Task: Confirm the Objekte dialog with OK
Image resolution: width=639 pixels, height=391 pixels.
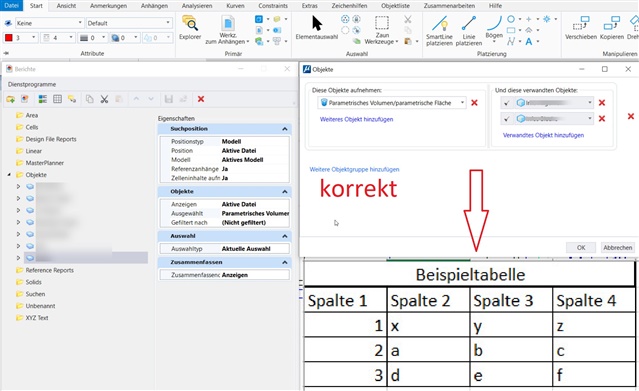Action: click(x=581, y=247)
